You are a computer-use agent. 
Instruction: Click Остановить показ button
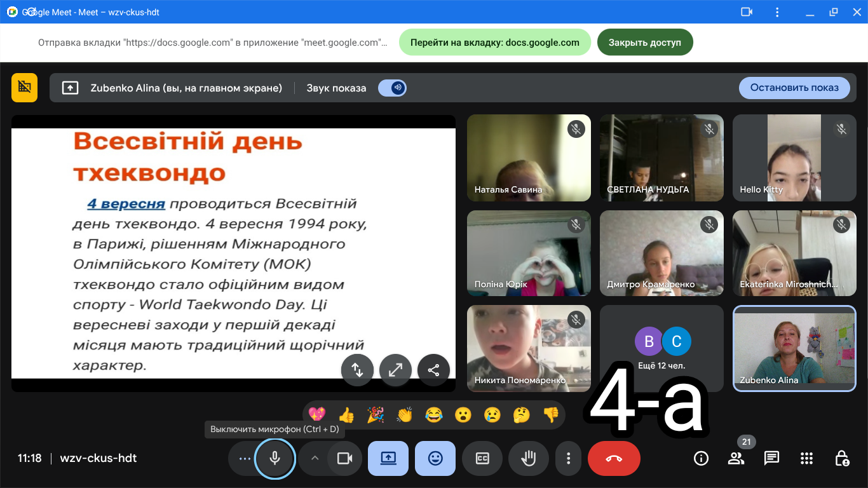coord(794,88)
